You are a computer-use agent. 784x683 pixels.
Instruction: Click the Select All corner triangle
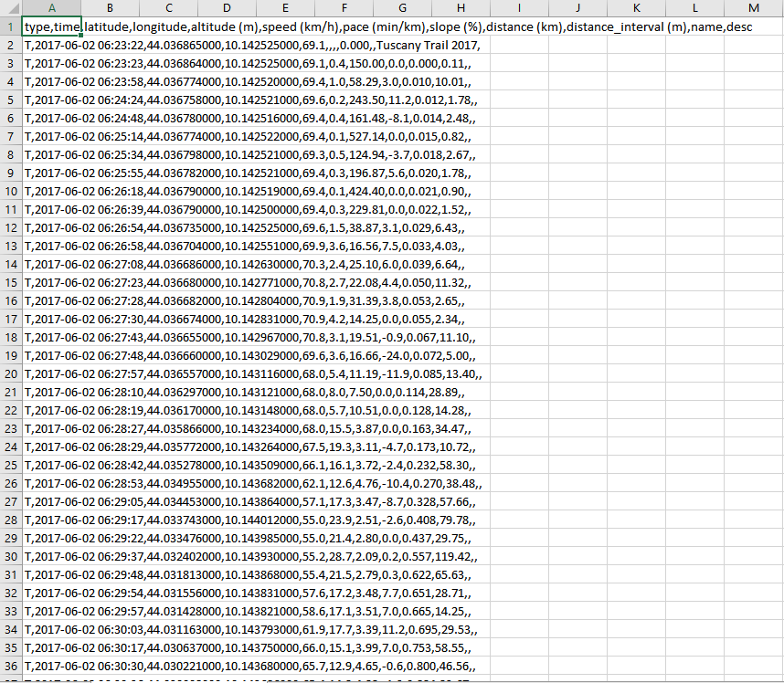coord(13,8)
